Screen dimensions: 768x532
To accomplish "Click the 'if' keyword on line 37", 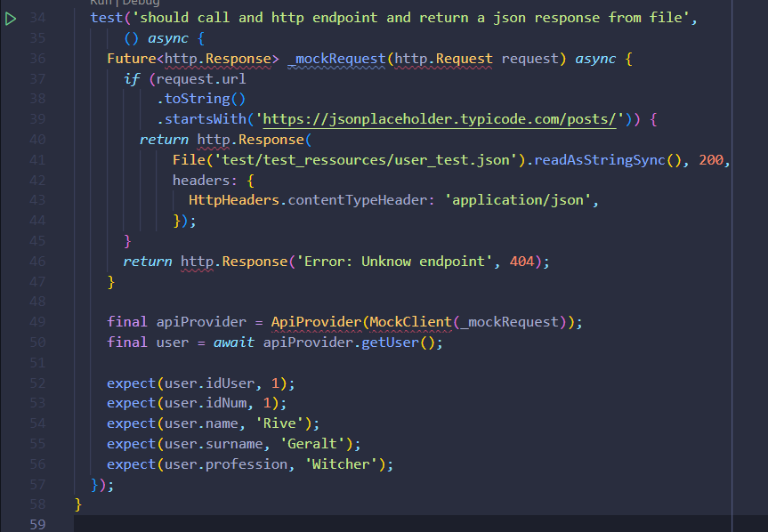I will [x=132, y=79].
